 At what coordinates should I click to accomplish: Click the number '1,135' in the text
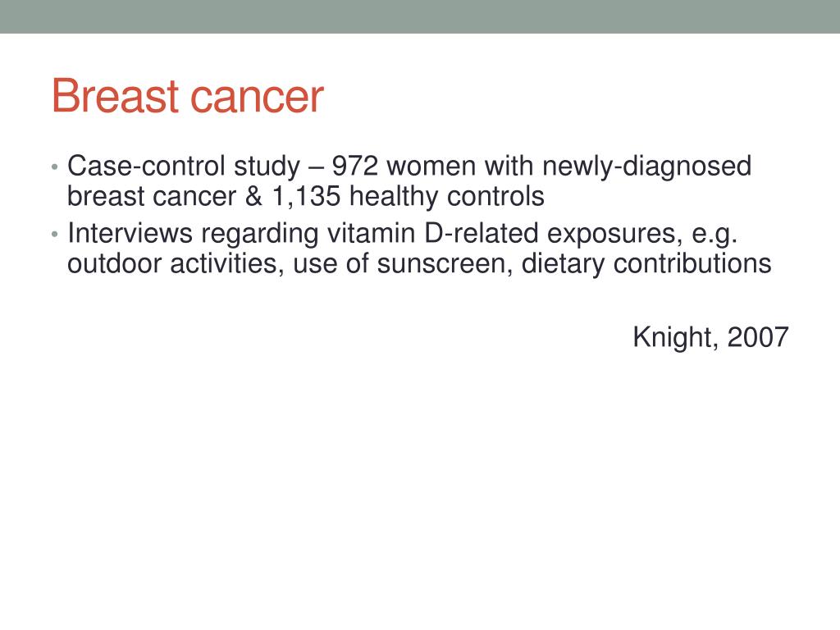click(307, 197)
